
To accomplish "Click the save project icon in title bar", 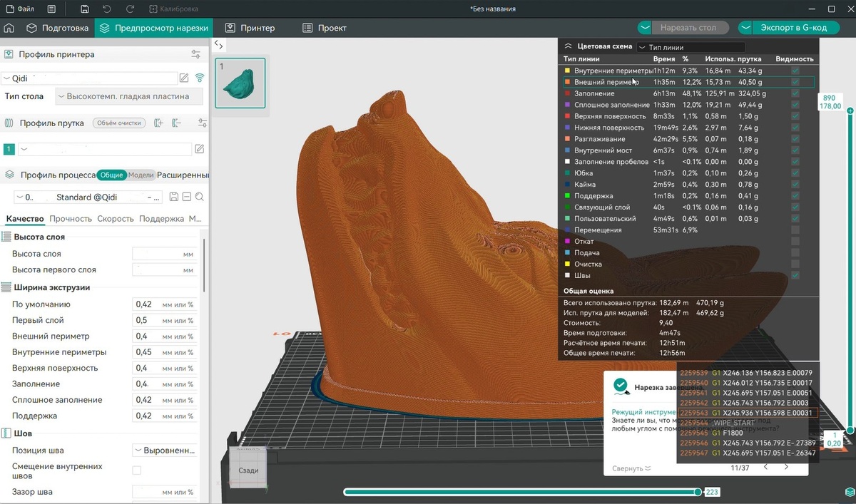I will coord(85,9).
